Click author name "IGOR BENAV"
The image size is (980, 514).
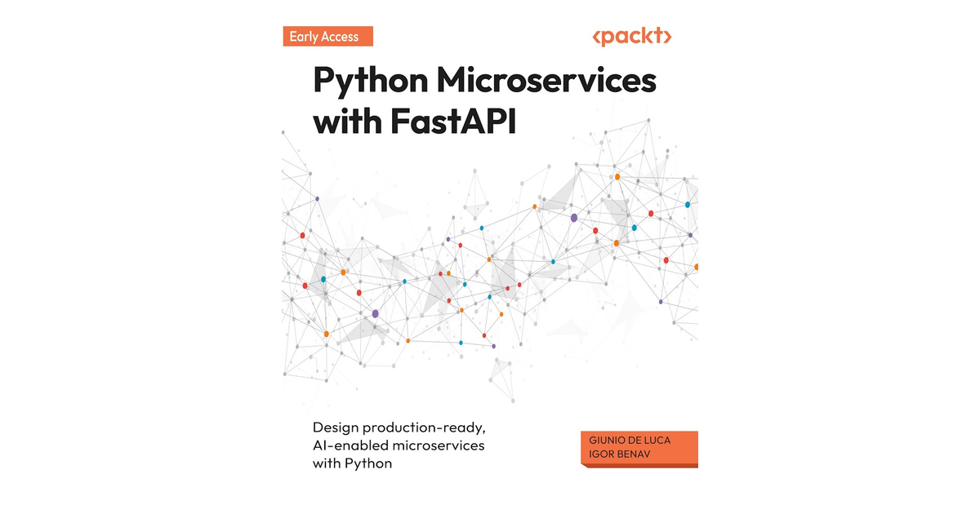(x=619, y=455)
